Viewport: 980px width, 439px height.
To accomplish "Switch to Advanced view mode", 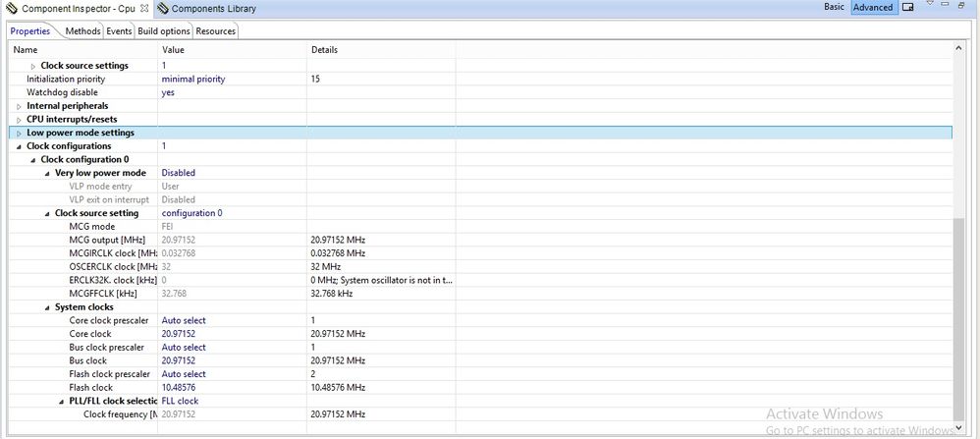I will coord(873,8).
